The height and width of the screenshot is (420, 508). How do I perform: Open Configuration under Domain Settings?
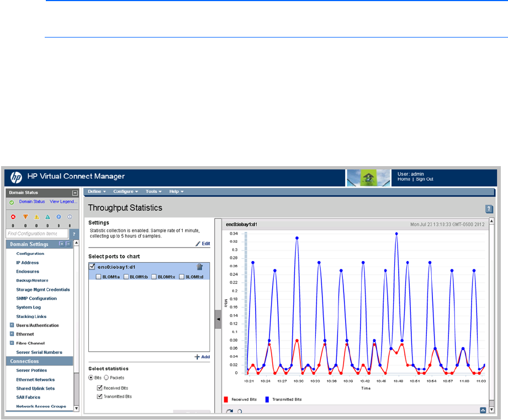coord(30,253)
